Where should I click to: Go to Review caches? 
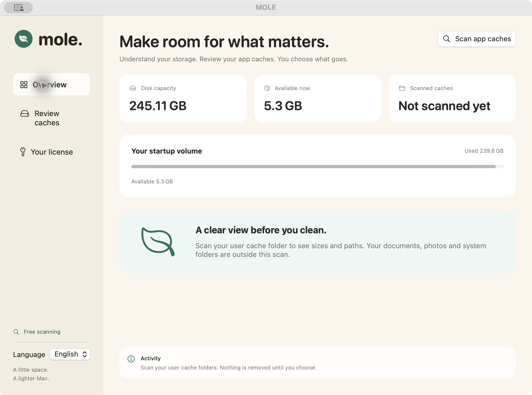click(52, 118)
